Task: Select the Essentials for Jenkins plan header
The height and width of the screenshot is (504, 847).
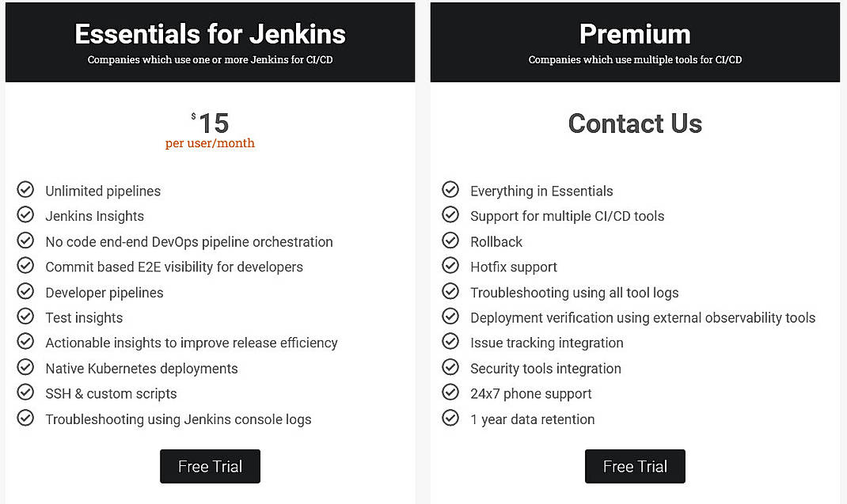Action: pos(210,34)
